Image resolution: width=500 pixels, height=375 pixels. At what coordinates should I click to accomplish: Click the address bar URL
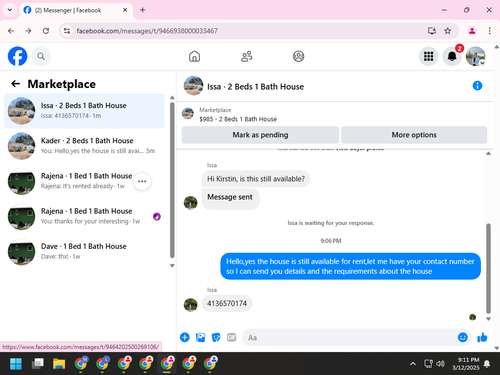[x=147, y=31]
